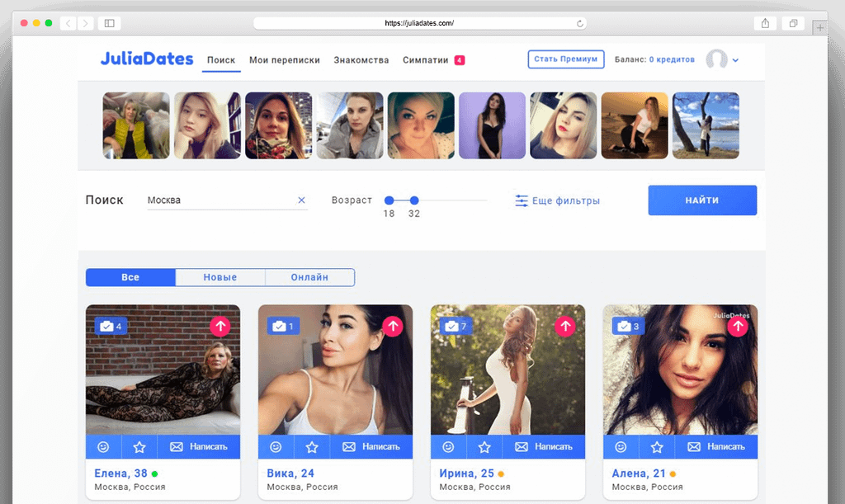Open the thumbnail of the woman kneeling on sand
Screen dimensions: 845x504
(x=635, y=125)
